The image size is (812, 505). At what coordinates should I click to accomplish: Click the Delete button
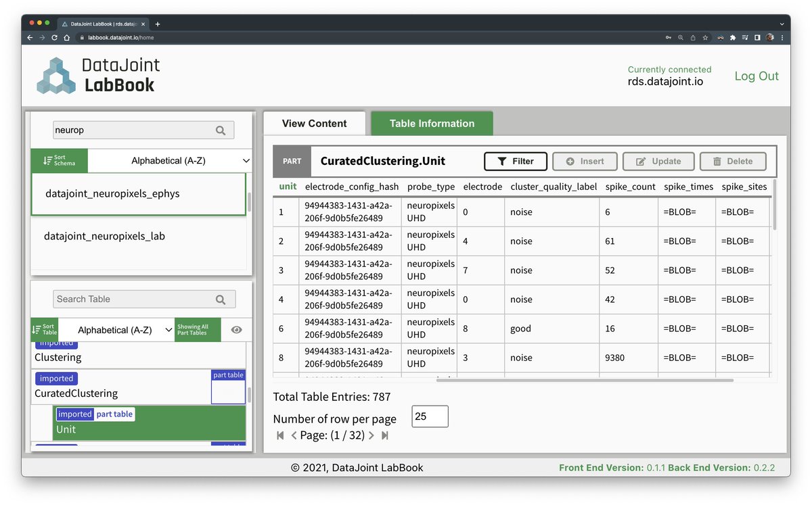point(733,162)
